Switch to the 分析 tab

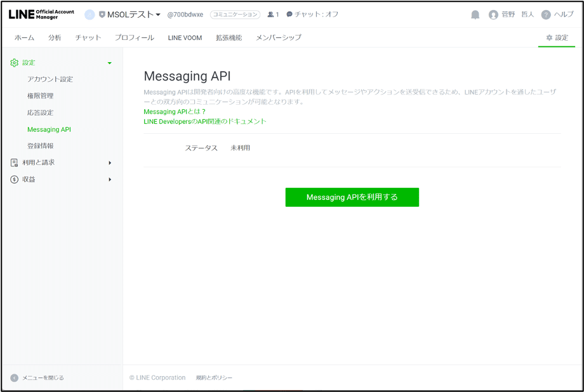[x=55, y=38]
